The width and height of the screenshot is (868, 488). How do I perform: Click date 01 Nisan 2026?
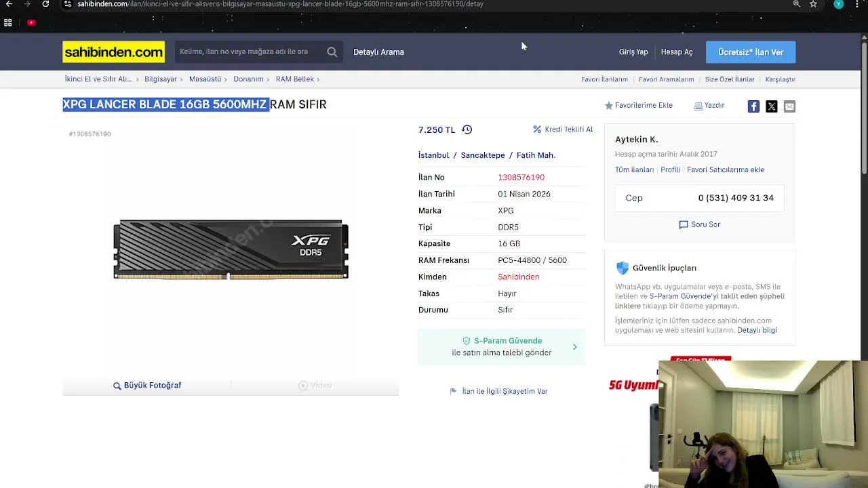(524, 195)
